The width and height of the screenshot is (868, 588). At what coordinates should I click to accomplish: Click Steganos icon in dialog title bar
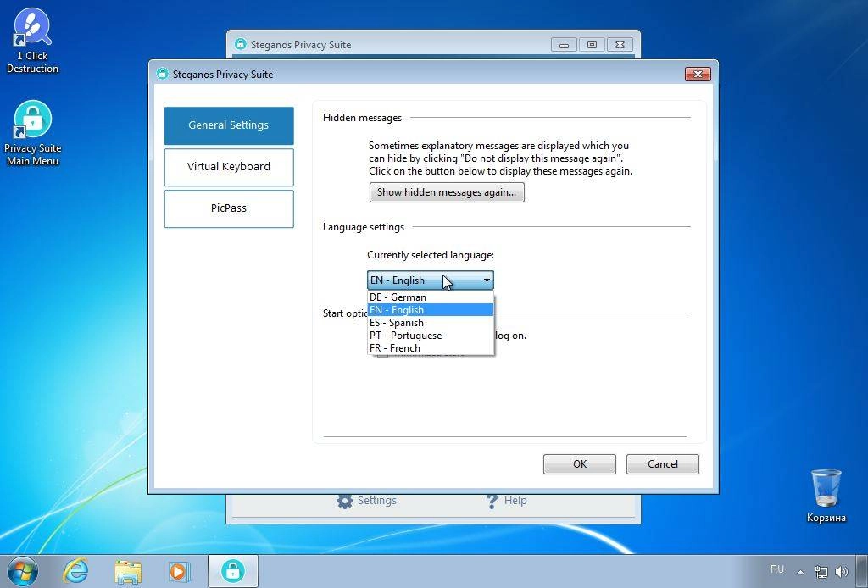click(x=162, y=74)
